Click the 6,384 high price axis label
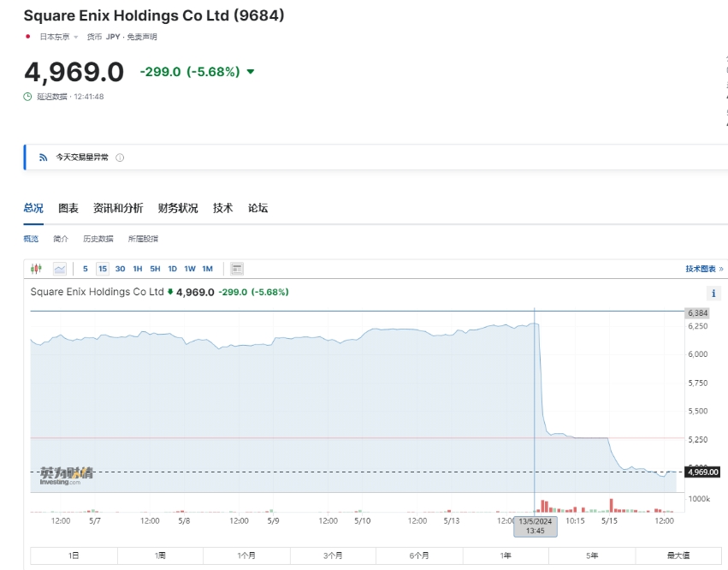The image size is (728, 570). (x=697, y=313)
